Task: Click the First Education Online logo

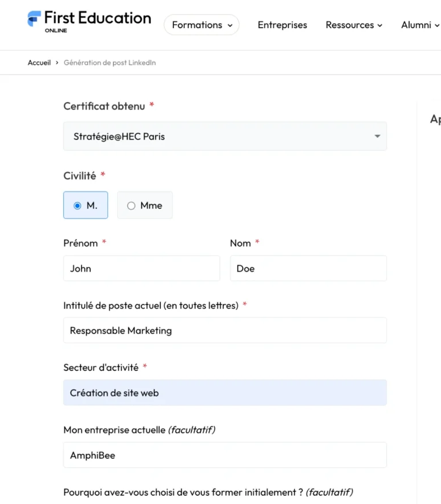Action: [89, 21]
